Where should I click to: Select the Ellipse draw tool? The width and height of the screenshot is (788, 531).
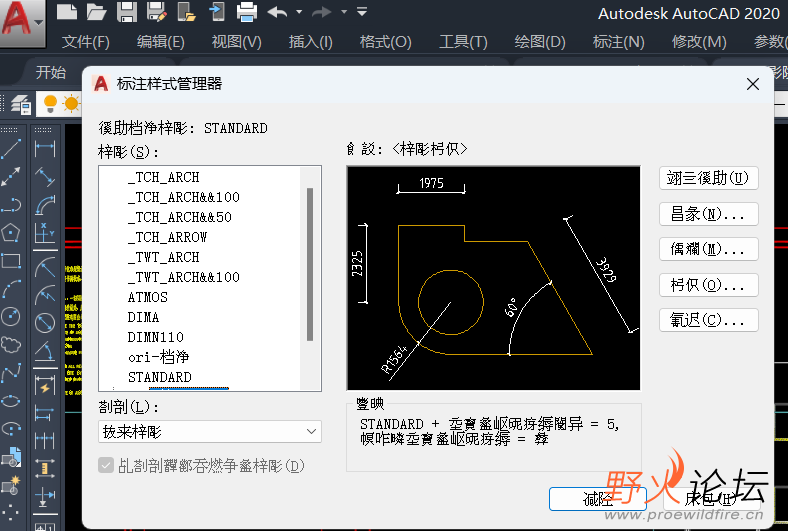(x=11, y=401)
